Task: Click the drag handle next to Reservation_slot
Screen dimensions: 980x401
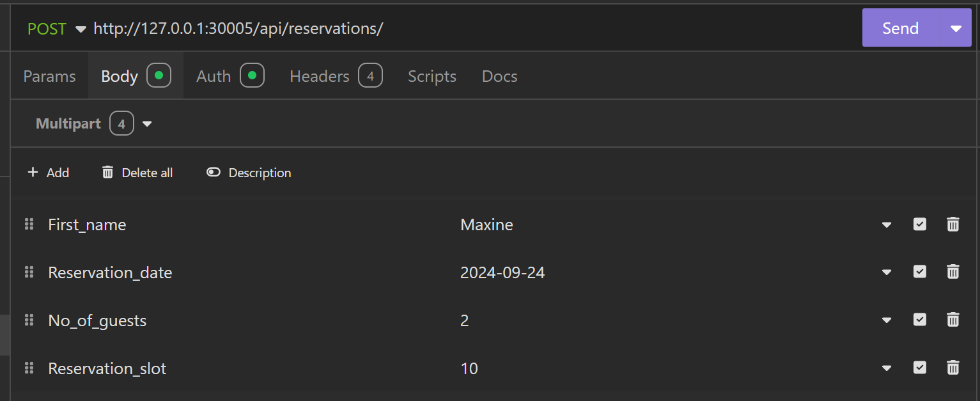Action: 29,368
